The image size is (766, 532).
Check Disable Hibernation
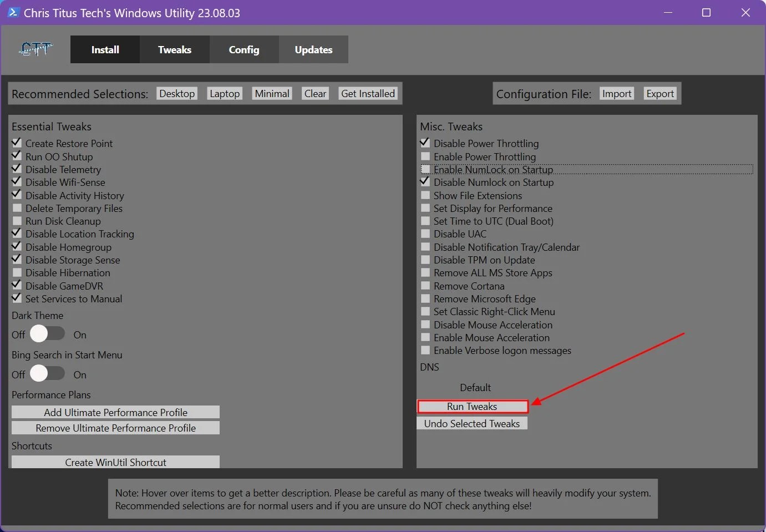(x=17, y=272)
